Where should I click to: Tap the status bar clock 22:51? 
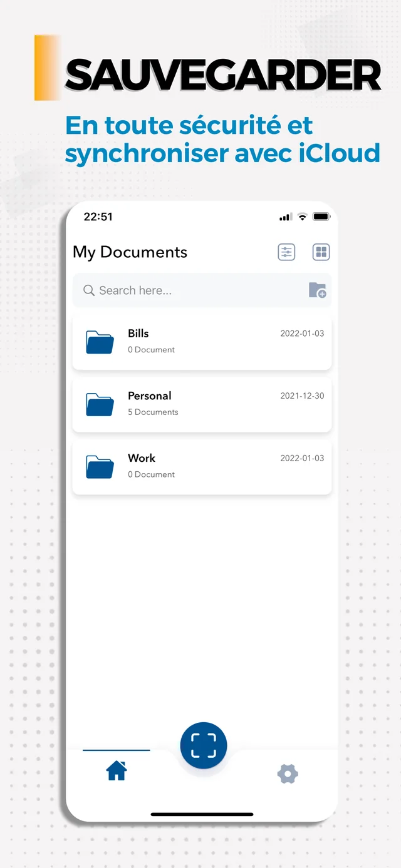[98, 217]
